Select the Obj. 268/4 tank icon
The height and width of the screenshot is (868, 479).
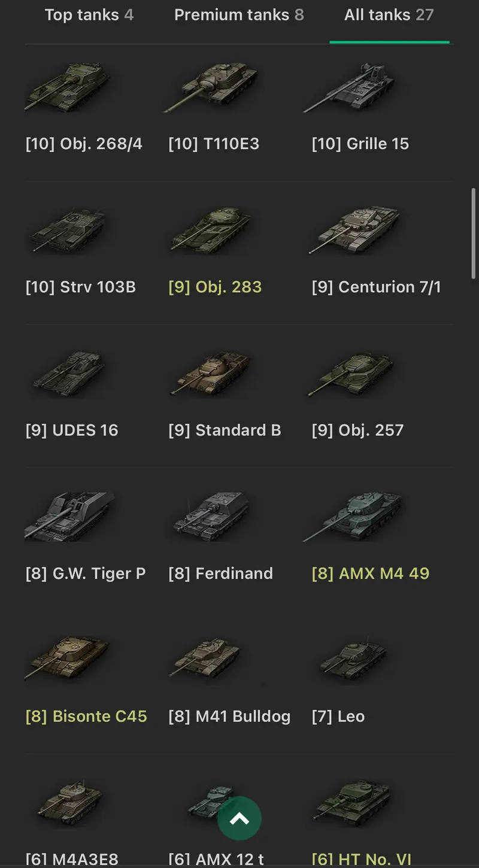pyautogui.click(x=67, y=88)
